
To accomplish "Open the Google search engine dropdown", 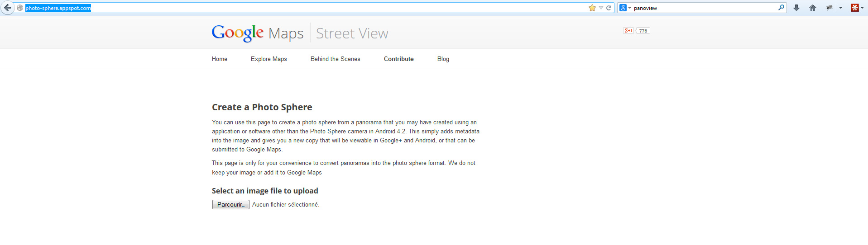I will [x=625, y=8].
